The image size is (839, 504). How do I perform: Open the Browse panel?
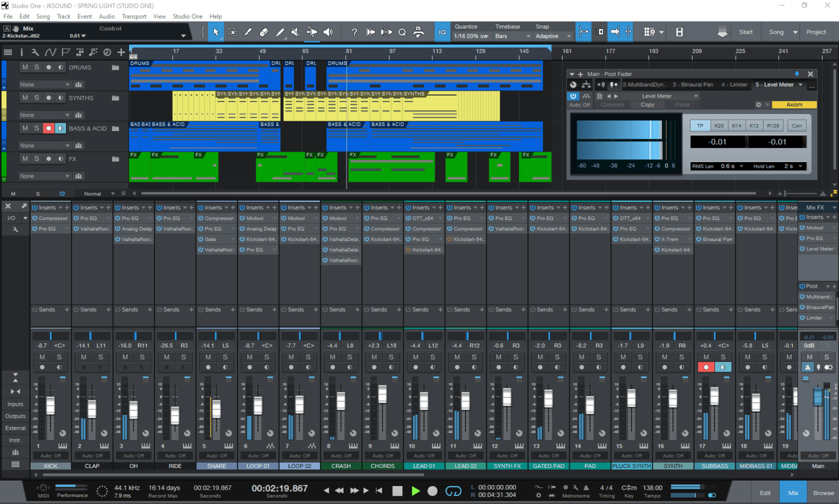823,493
